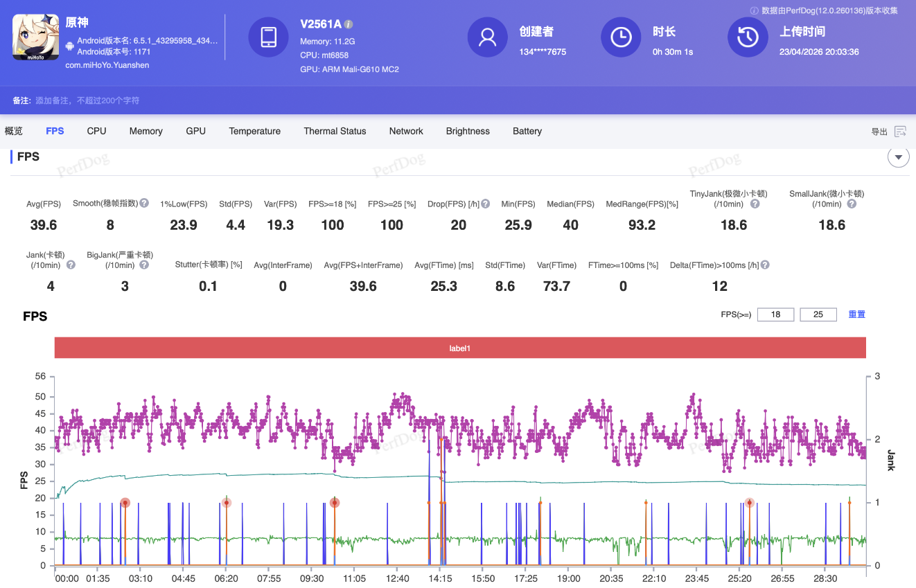This screenshot has width=916, height=588.
Task: Switch to the CPU tab
Action: (96, 131)
